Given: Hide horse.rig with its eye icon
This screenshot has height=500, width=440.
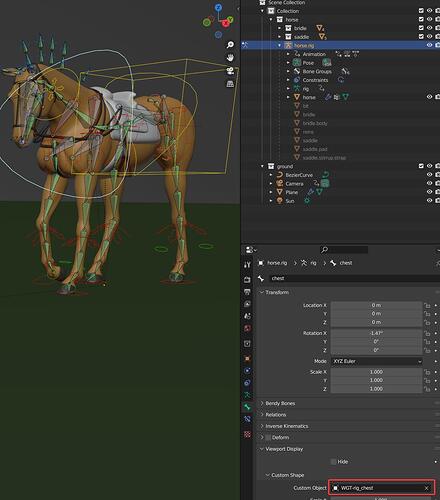Looking at the screenshot, I should 429,45.
